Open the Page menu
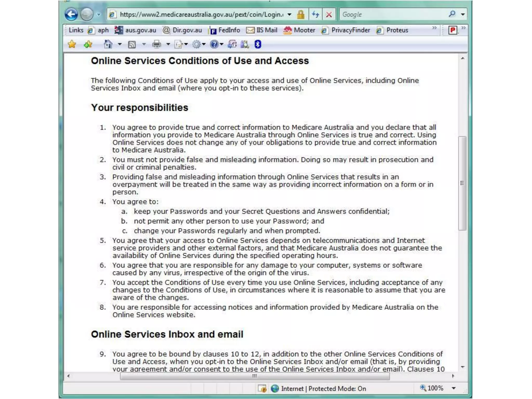Screen dimensions: 532x399 point(179,44)
